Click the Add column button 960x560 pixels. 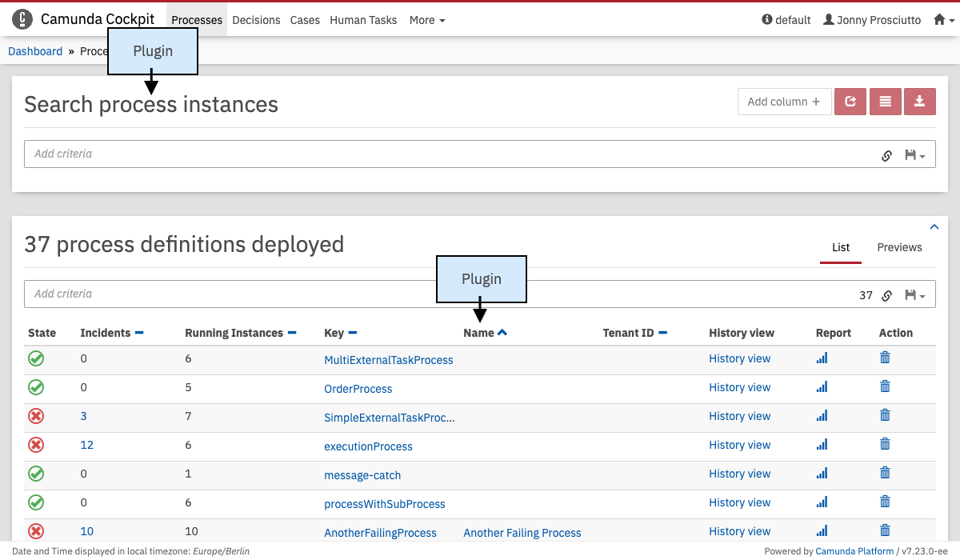point(784,102)
